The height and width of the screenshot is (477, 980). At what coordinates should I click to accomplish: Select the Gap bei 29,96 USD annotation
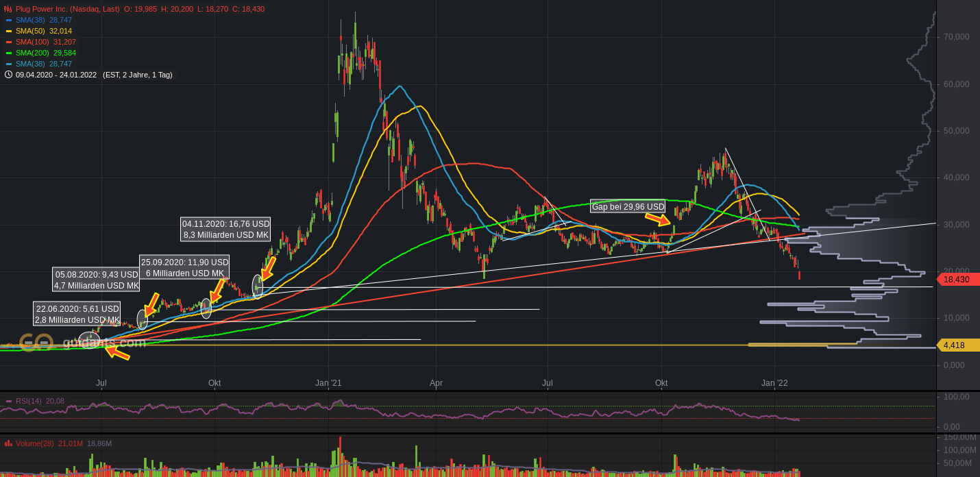[628, 206]
